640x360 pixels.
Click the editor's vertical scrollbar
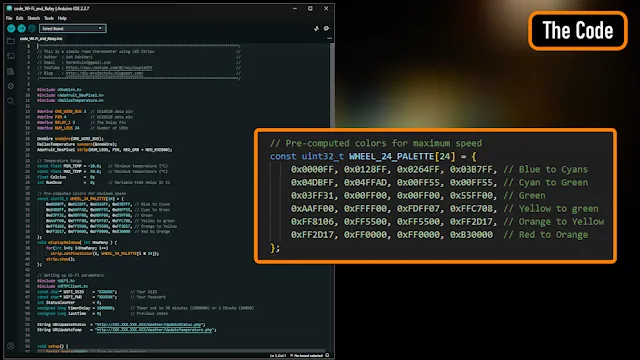[x=332, y=196]
